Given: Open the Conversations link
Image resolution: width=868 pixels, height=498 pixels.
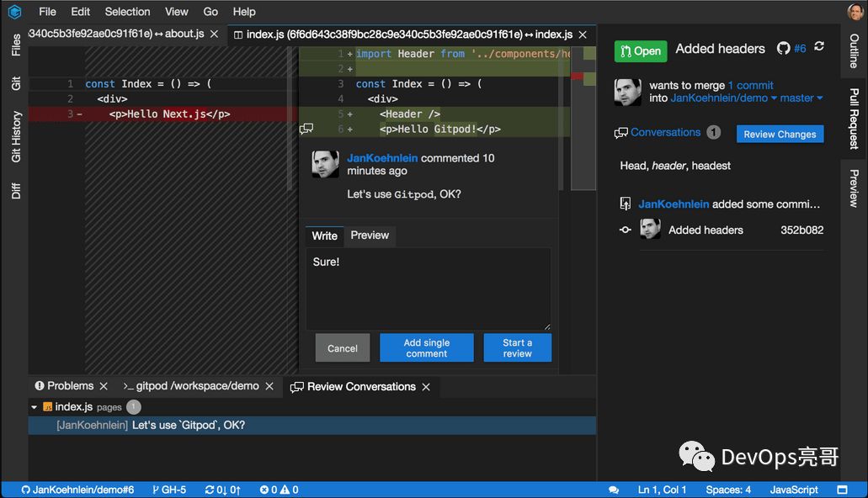Looking at the screenshot, I should point(665,132).
